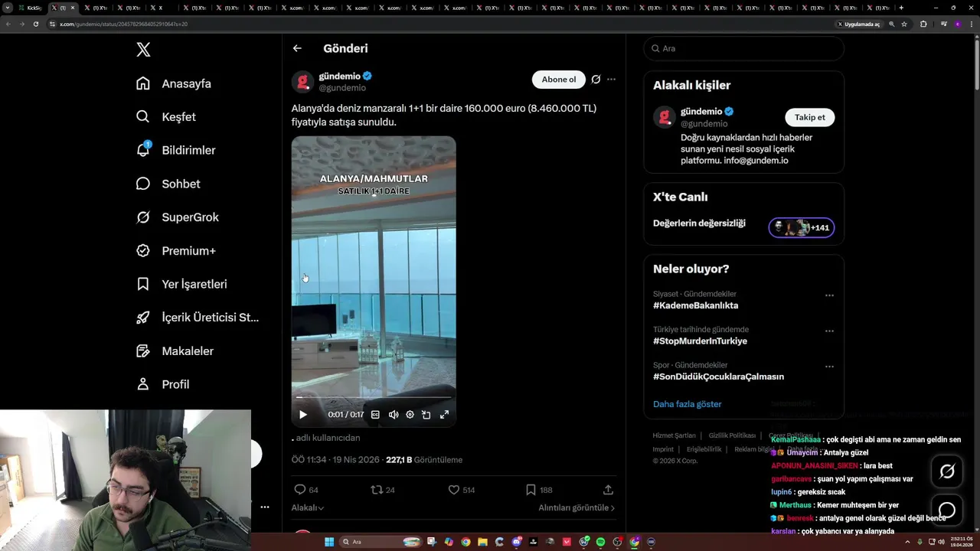Open more options for #StopMurderInTurkiye
The image size is (980, 551).
pos(829,331)
